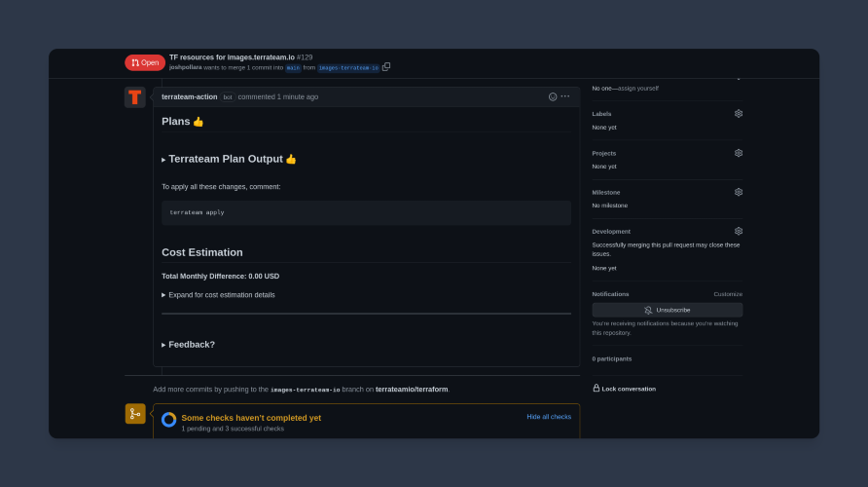Open the comment three-dot options menu
The width and height of the screenshot is (868, 487).
point(565,96)
